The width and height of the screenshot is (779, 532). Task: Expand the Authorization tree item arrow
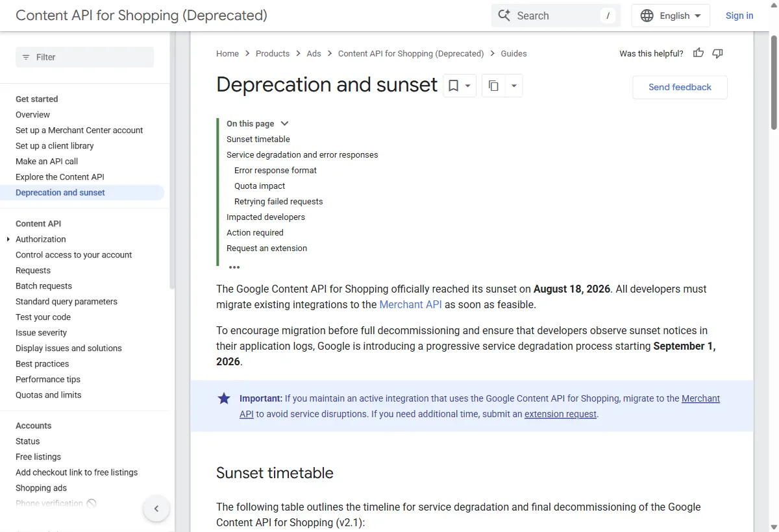[x=8, y=239]
